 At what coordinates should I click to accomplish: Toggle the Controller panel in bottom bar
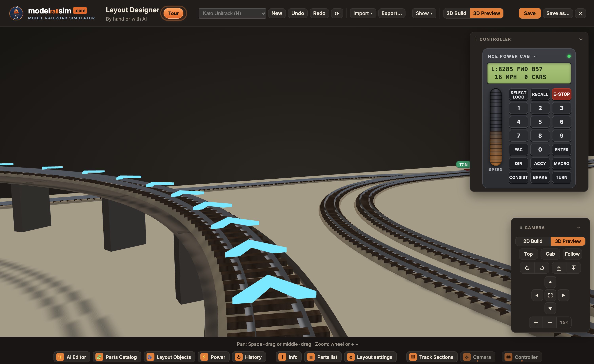pyautogui.click(x=522, y=357)
